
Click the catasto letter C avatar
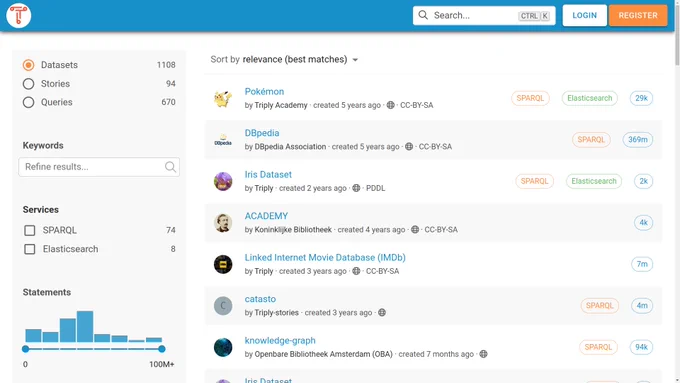(x=223, y=306)
